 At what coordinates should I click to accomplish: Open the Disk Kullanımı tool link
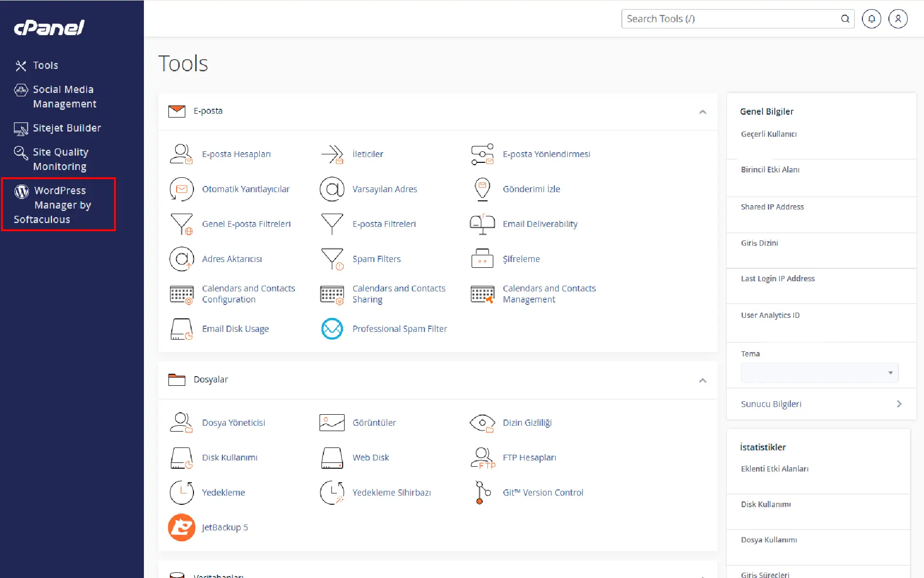tap(230, 458)
